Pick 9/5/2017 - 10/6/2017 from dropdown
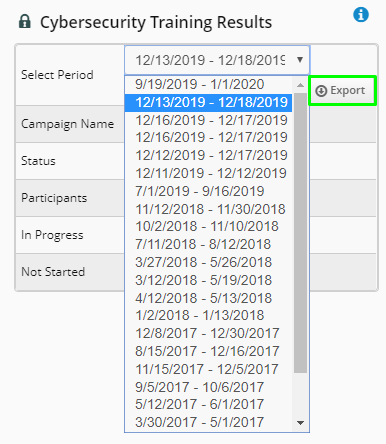 [208, 387]
